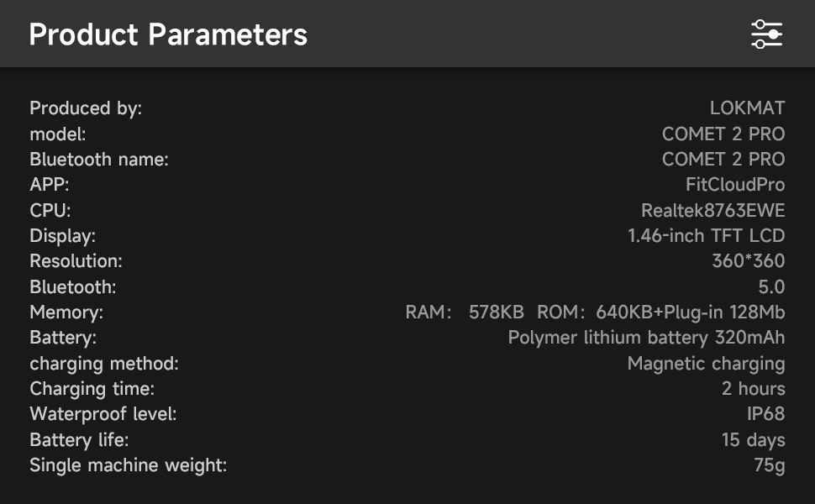Viewport: 815px width, 504px height.
Task: Click the Product Parameters heading
Action: [168, 34]
